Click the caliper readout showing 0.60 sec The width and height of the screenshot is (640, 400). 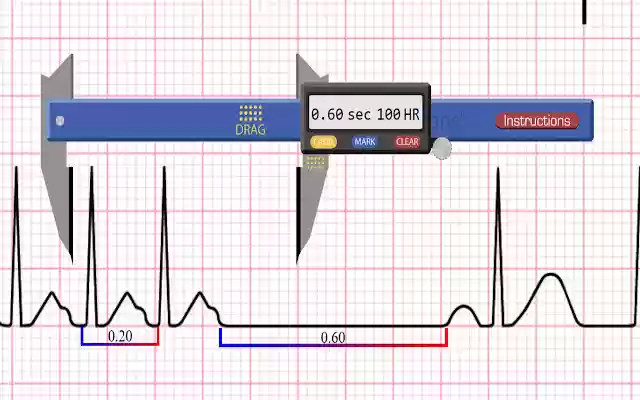365,114
